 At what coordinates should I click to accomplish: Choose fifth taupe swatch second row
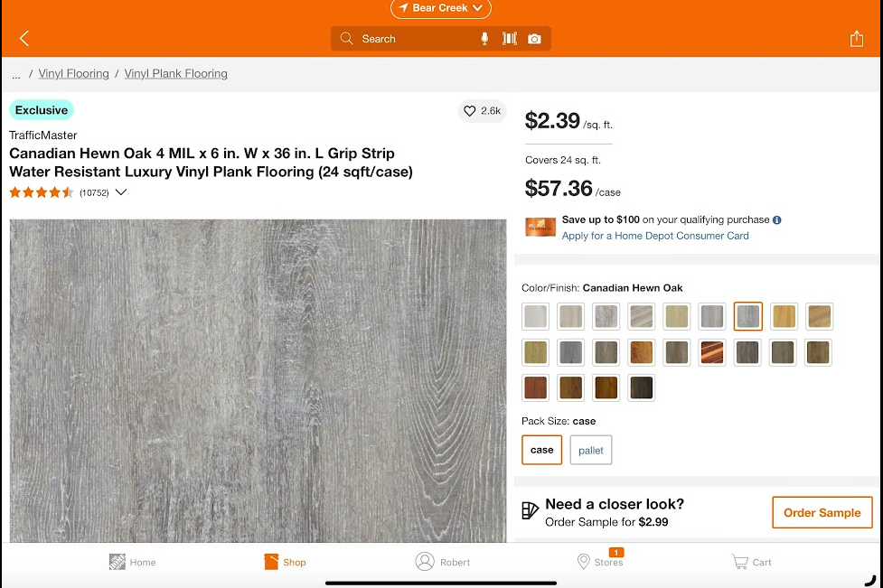[x=677, y=352]
